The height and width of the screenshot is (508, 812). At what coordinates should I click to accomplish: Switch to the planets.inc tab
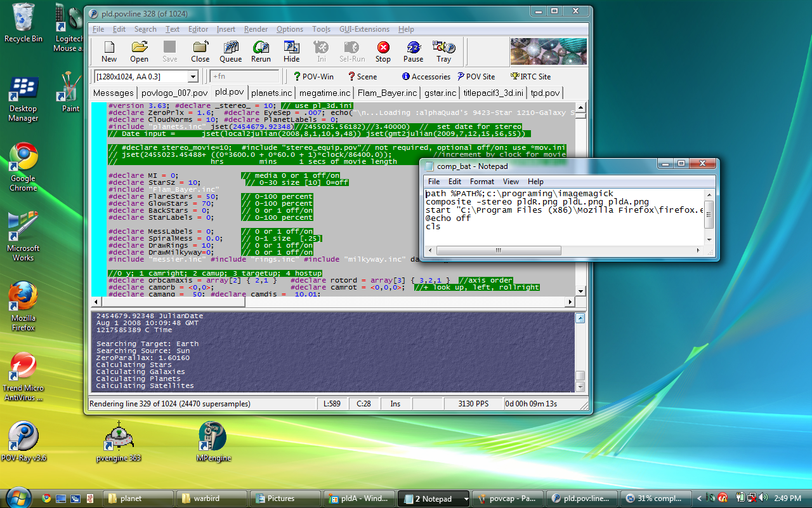(272, 93)
